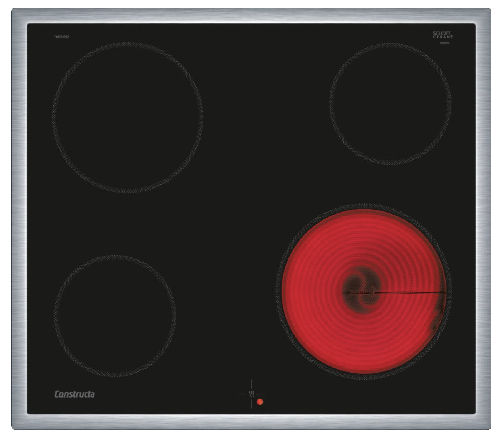
Task: Click the red residual heat indicator dot
Action: (260, 402)
